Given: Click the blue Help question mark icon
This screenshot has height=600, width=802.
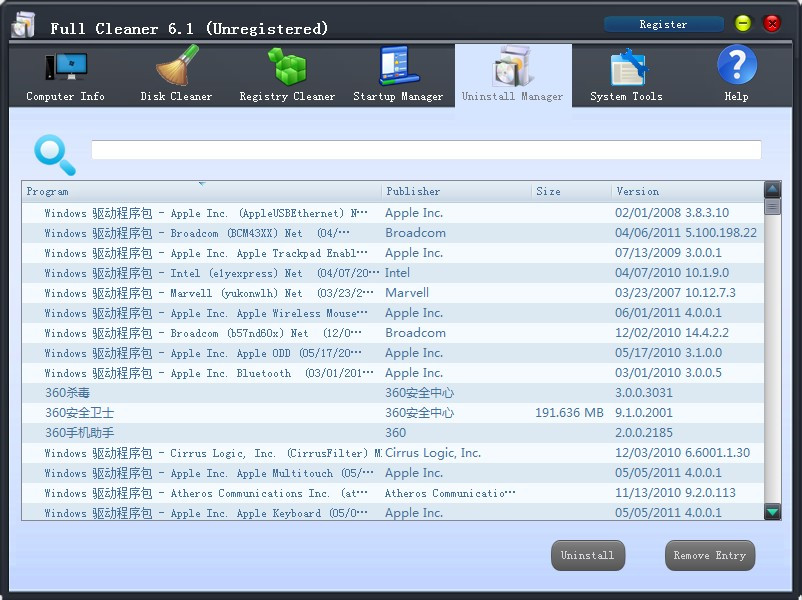Looking at the screenshot, I should 737,64.
